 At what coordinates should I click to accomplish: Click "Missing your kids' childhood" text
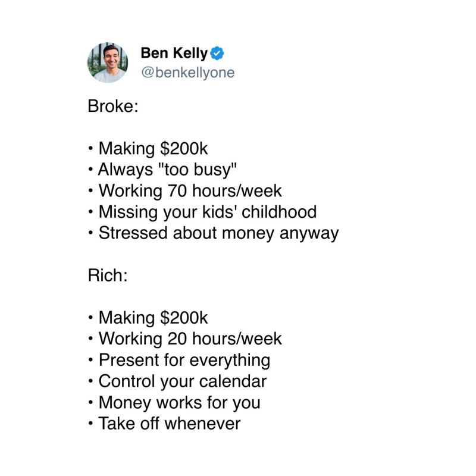[x=207, y=212]
